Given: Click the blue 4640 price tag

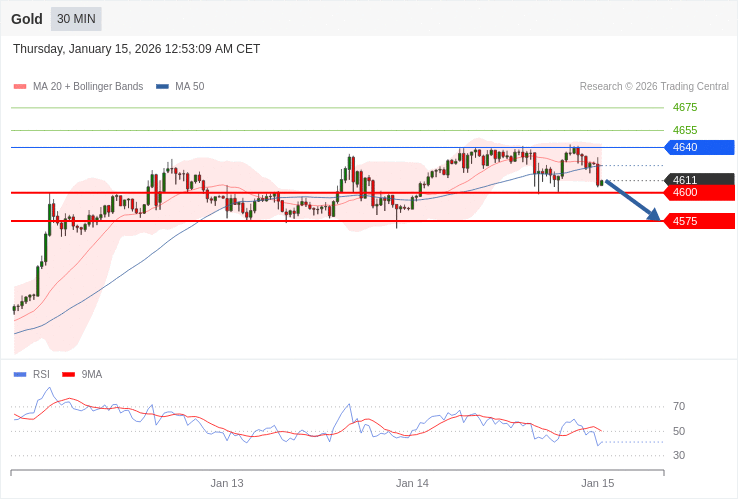Looking at the screenshot, I should click(x=699, y=147).
